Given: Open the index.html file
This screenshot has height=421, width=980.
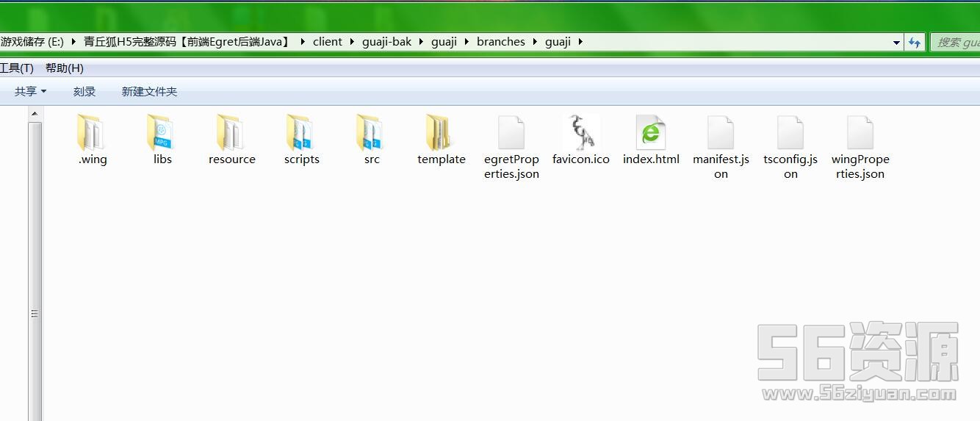Looking at the screenshot, I should 651,134.
